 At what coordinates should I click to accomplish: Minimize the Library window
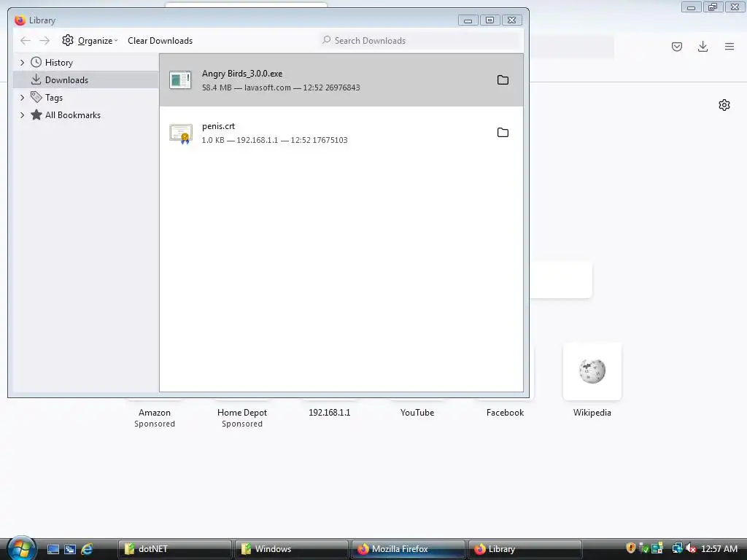point(468,20)
